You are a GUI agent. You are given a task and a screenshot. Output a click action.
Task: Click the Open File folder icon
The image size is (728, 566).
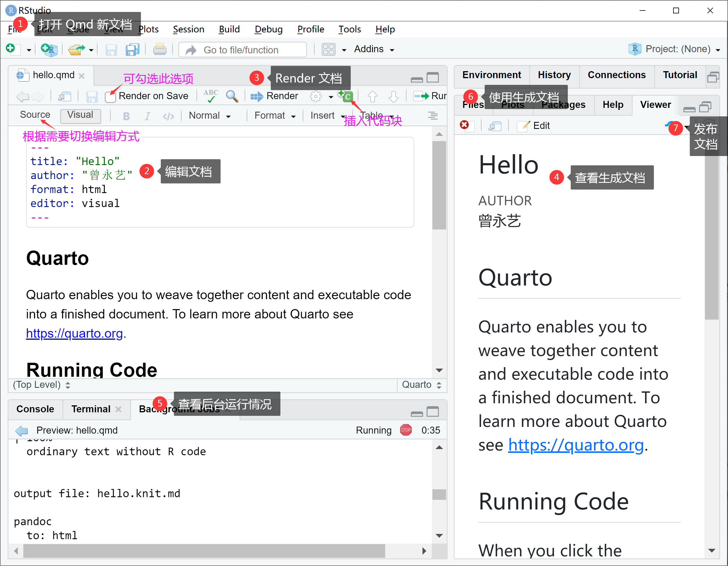(x=76, y=50)
